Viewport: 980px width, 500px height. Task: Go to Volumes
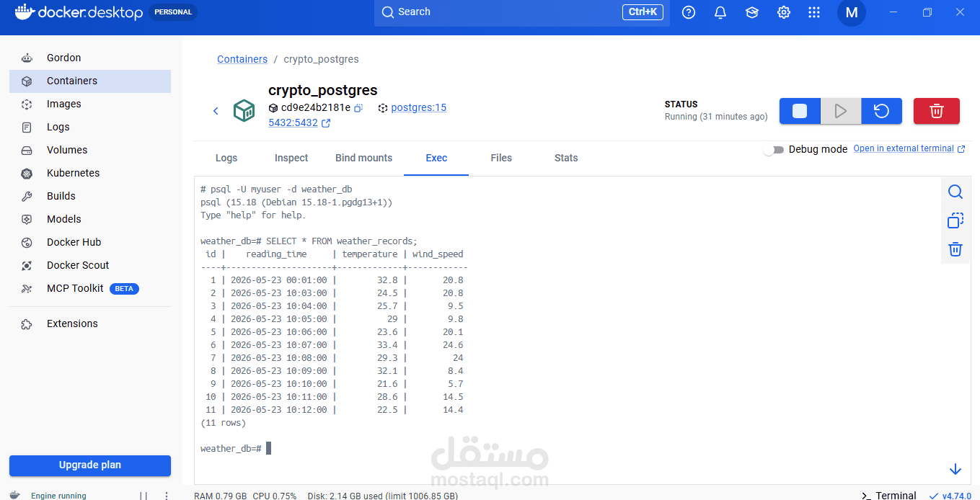tap(90, 150)
